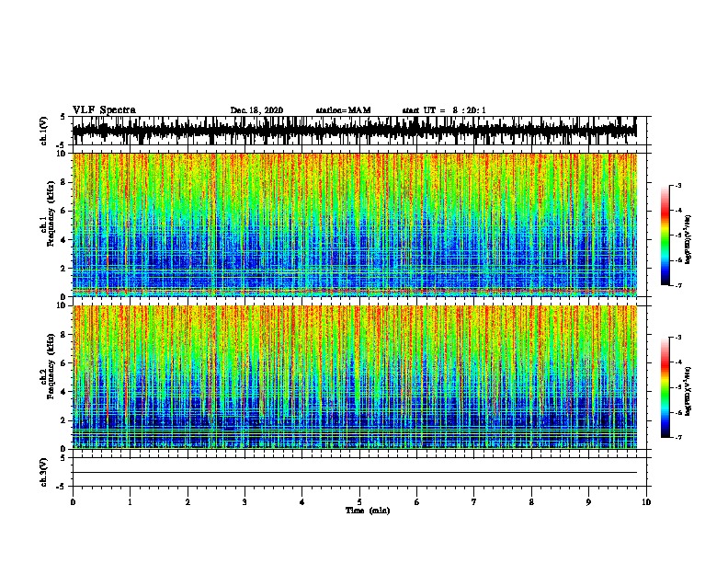728x563 pixels.
Task: Click the "Time (min)" axis label
Action: tap(368, 511)
